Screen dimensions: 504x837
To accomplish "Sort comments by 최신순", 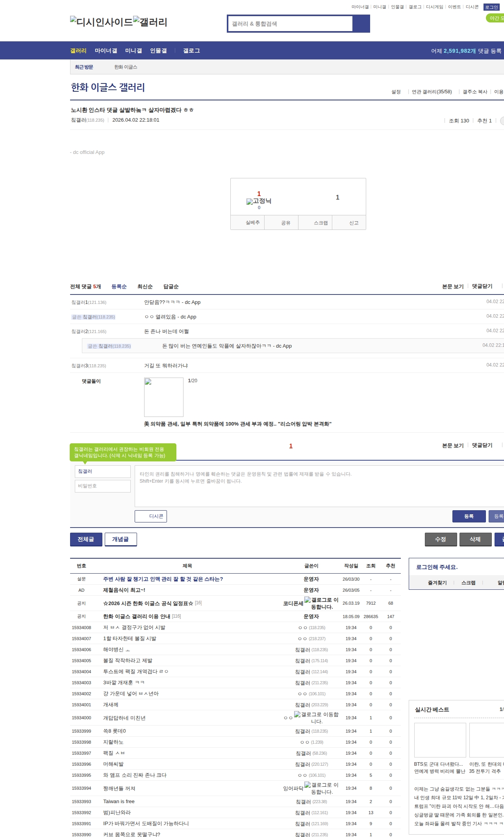I will click(145, 287).
